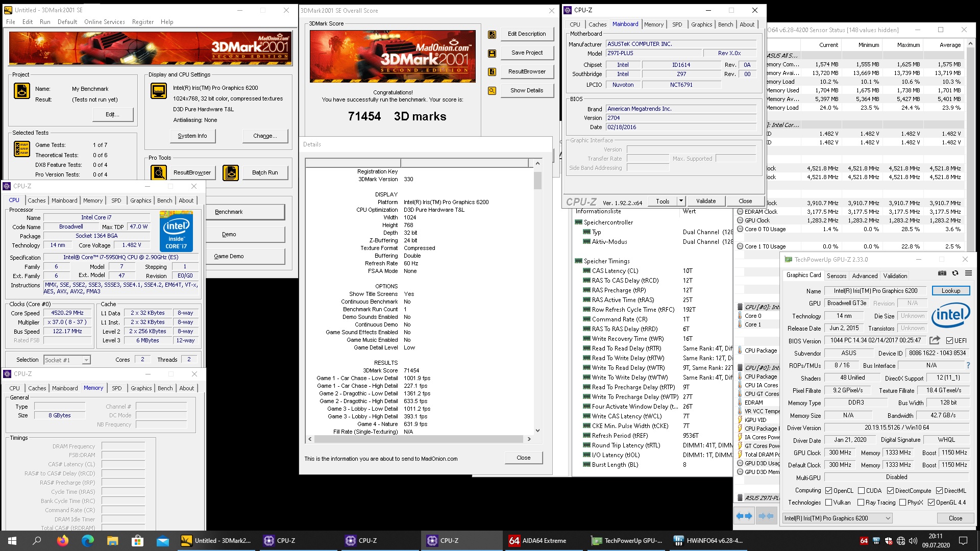
Task: Click the Game Demo button
Action: pyautogui.click(x=245, y=256)
